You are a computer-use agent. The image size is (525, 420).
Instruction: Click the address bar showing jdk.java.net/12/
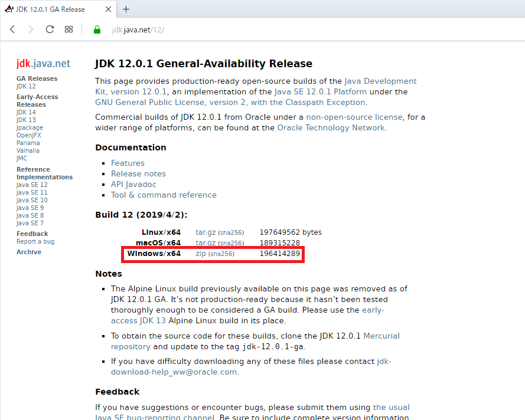(x=138, y=29)
